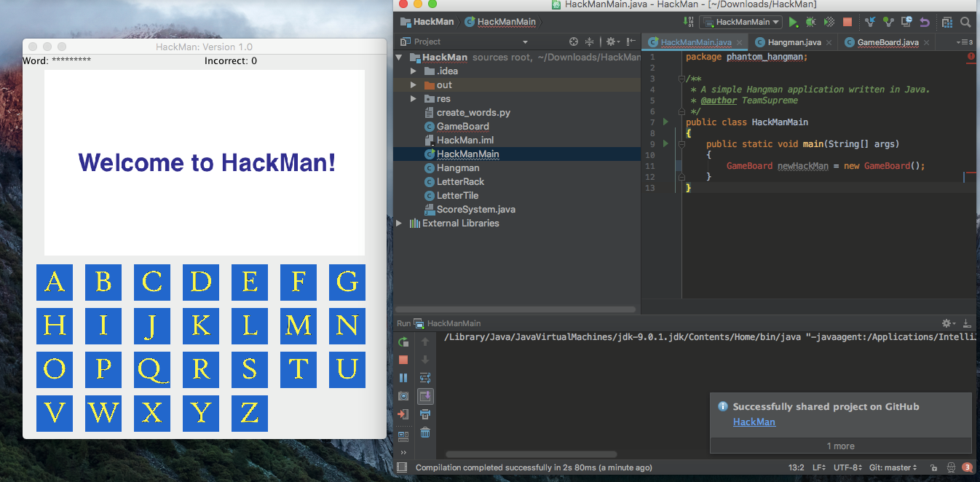Image resolution: width=980 pixels, height=482 pixels.
Task: Show hidden tabs list in editor
Action: 965,42
